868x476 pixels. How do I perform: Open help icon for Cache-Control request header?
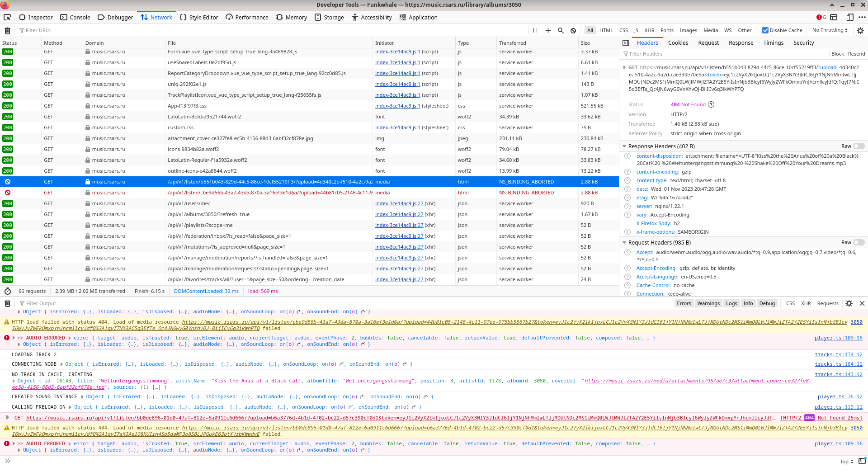click(627, 285)
